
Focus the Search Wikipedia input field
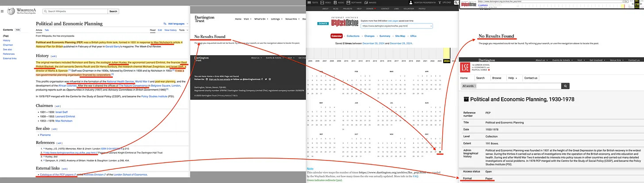click(75, 11)
